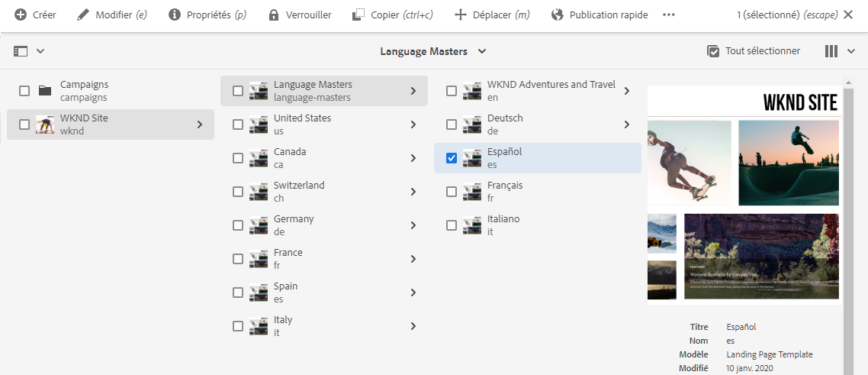Close selection mode with the X
The height and width of the screenshot is (375, 868).
pyautogui.click(x=848, y=15)
